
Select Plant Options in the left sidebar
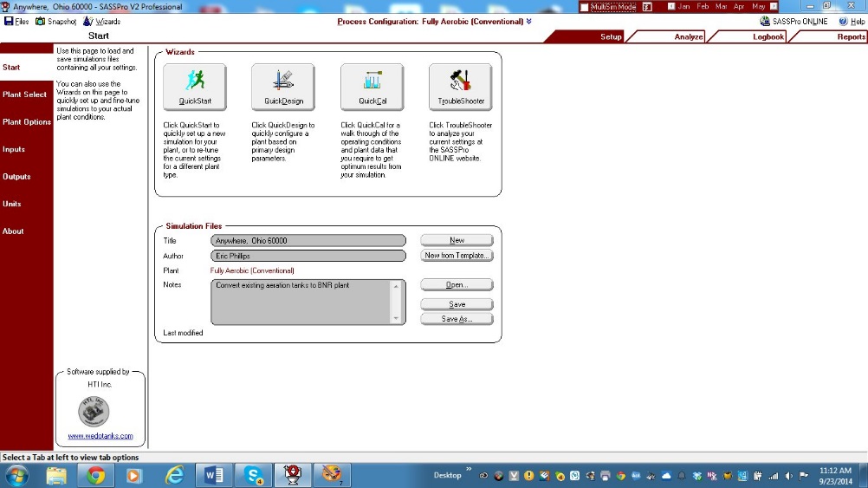[27, 122]
